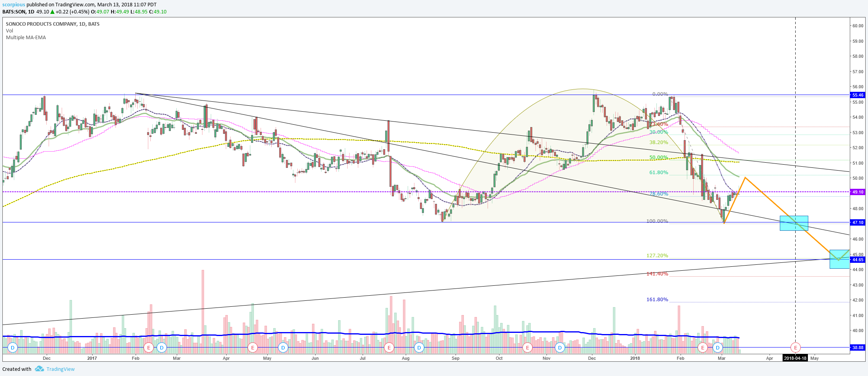Click earnings marker E after Feb 2017
This screenshot has height=376, width=868.
[x=149, y=348]
